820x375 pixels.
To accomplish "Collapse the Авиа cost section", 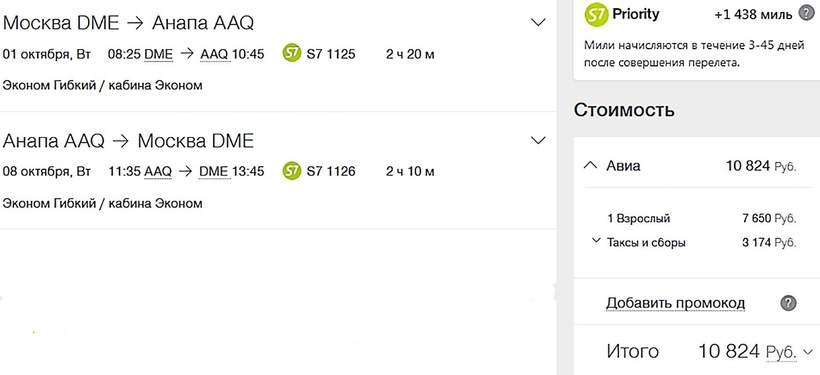I will pos(589,166).
